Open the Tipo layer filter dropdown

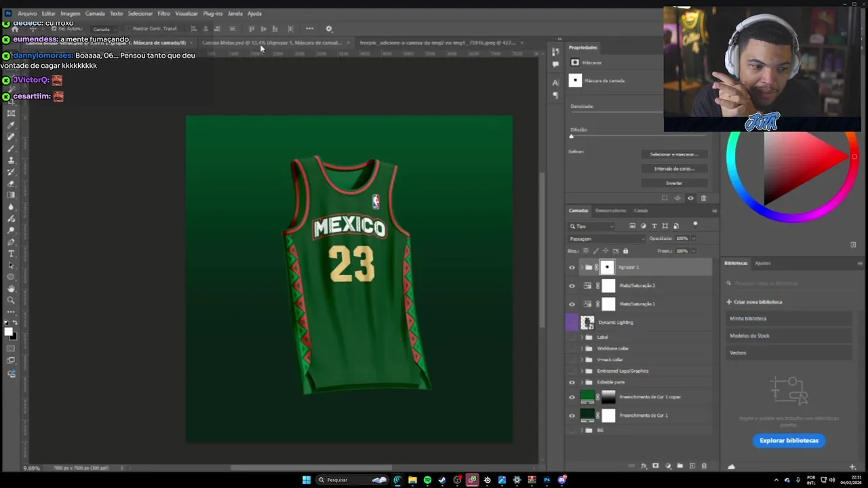[592, 226]
